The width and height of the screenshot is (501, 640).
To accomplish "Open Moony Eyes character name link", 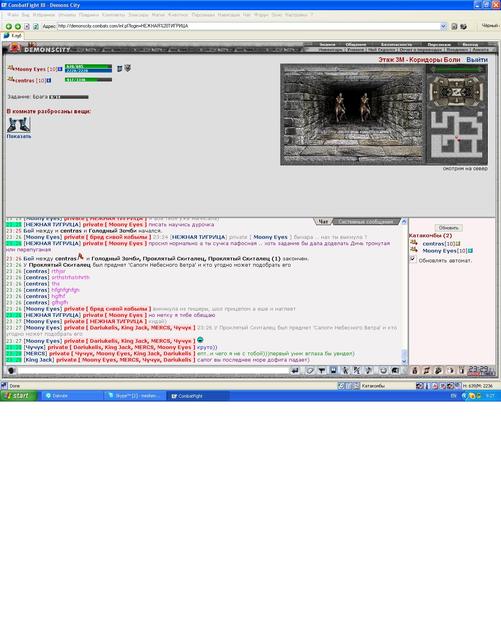I will (30, 69).
